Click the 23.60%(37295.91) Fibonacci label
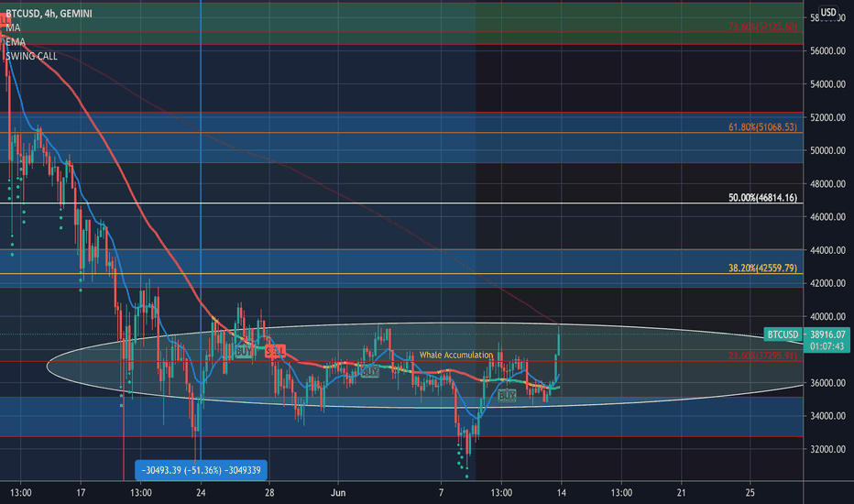854x504 pixels. (762, 356)
